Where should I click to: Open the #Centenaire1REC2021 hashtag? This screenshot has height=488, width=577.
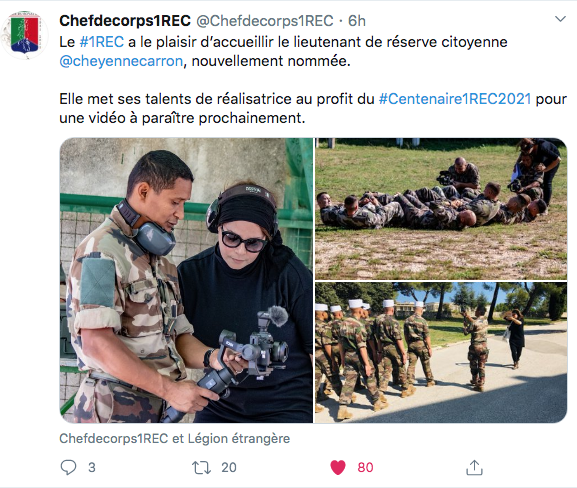point(455,99)
